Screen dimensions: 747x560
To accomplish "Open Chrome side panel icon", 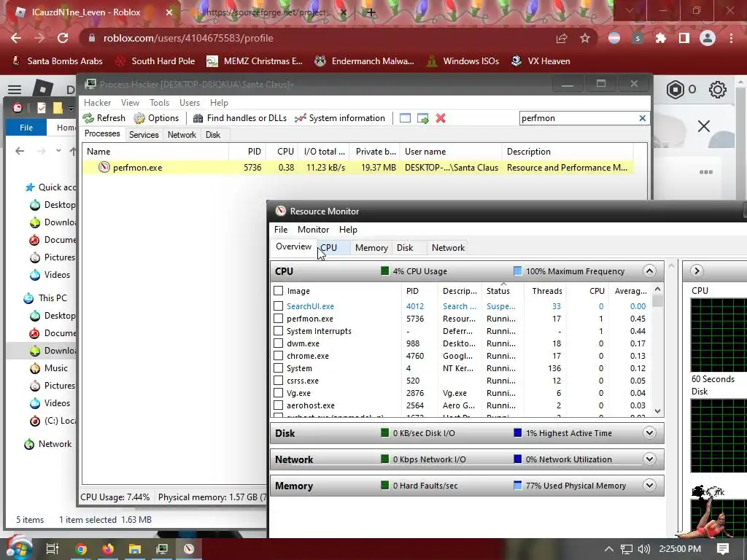I will [684, 38].
